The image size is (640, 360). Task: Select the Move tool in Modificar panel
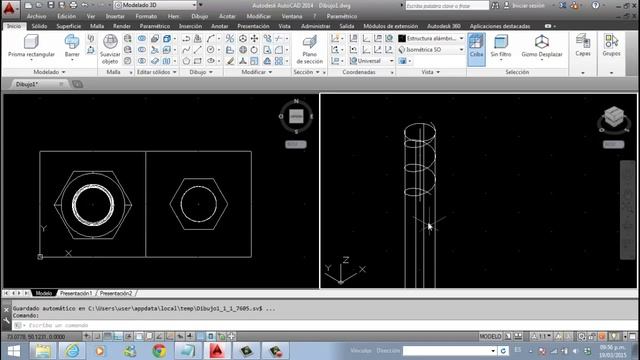pyautogui.click(x=254, y=38)
